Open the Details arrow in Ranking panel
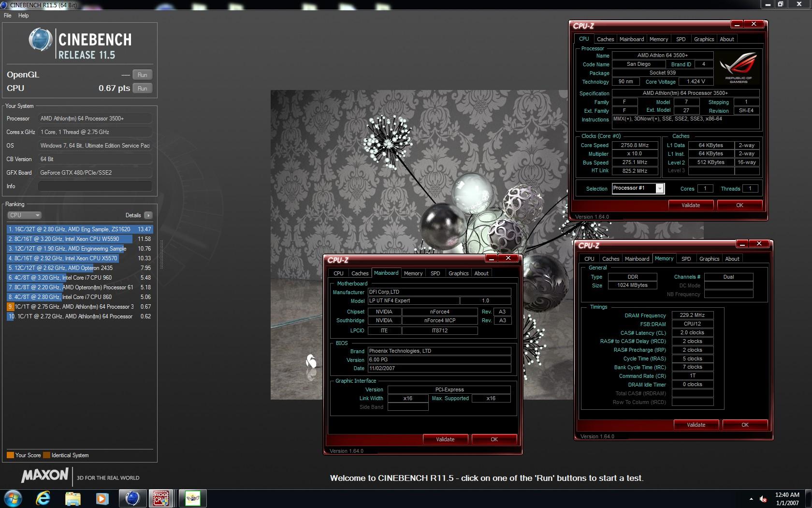The image size is (812, 508). tap(148, 215)
